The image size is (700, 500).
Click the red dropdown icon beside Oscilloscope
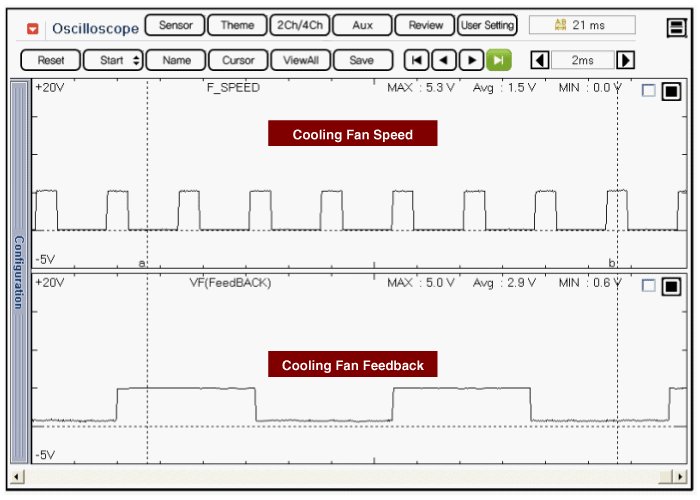[x=33, y=29]
